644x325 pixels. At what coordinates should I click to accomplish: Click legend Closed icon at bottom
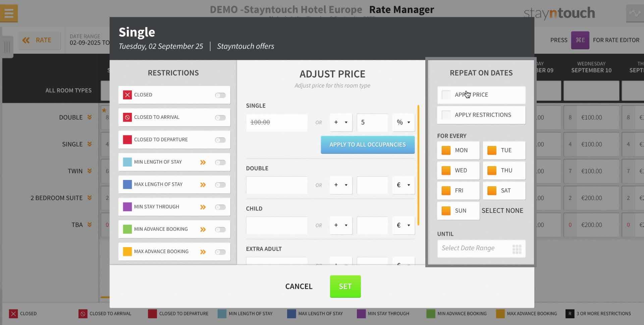(13, 314)
